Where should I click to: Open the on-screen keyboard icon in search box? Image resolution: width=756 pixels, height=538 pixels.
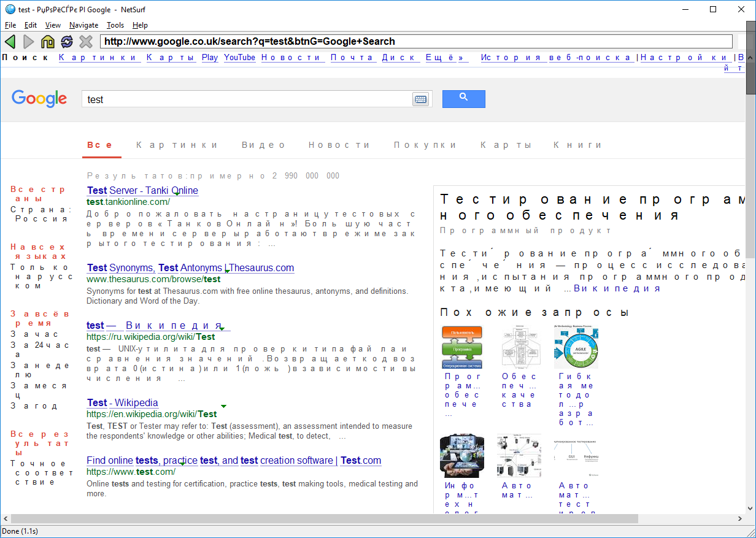pyautogui.click(x=420, y=99)
